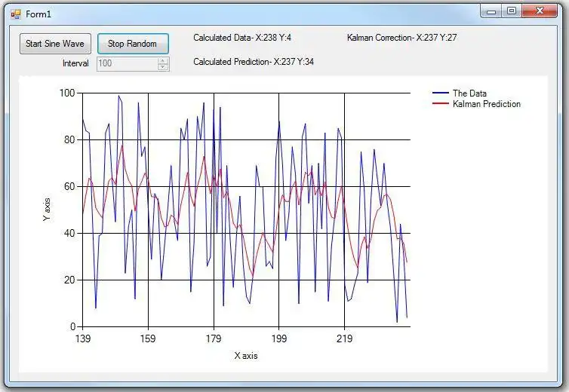Image resolution: width=569 pixels, height=392 pixels.
Task: Click the Form1 window title text
Action: [x=38, y=14]
